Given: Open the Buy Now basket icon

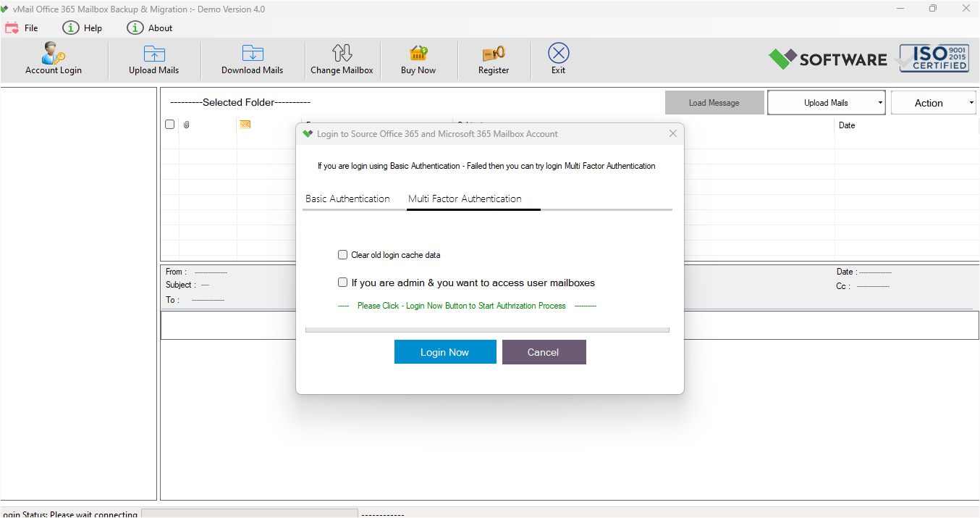Looking at the screenshot, I should [x=418, y=54].
